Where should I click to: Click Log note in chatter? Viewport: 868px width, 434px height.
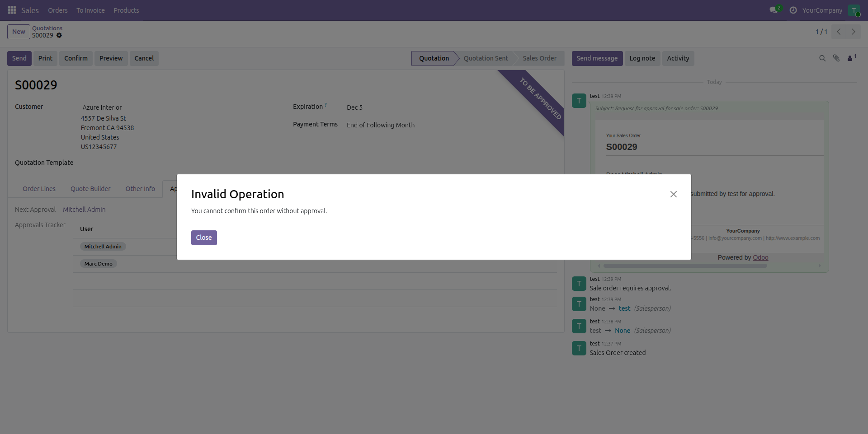642,58
